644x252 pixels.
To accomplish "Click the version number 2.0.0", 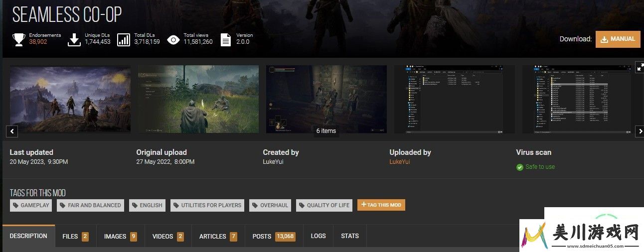I will tap(243, 42).
